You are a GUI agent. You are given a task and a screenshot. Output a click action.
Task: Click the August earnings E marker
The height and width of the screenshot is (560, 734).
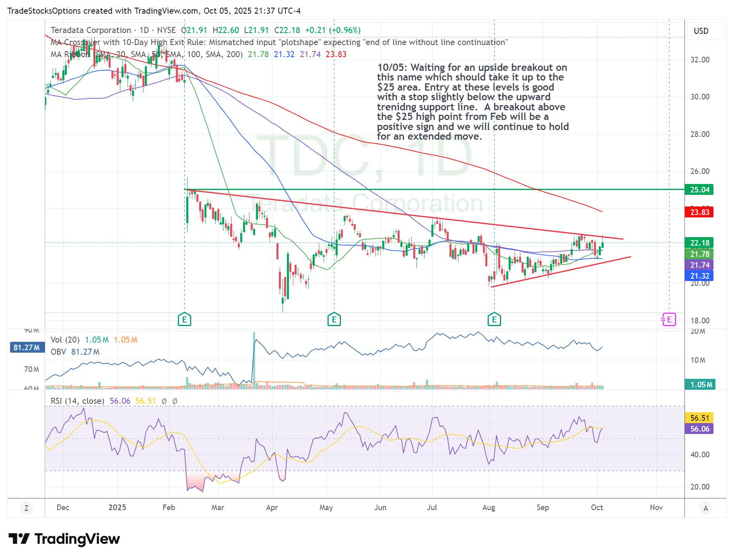click(494, 320)
